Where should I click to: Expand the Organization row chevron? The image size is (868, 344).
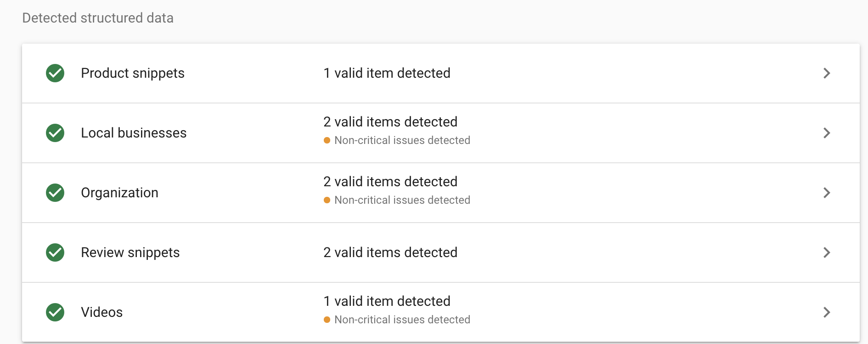827,193
